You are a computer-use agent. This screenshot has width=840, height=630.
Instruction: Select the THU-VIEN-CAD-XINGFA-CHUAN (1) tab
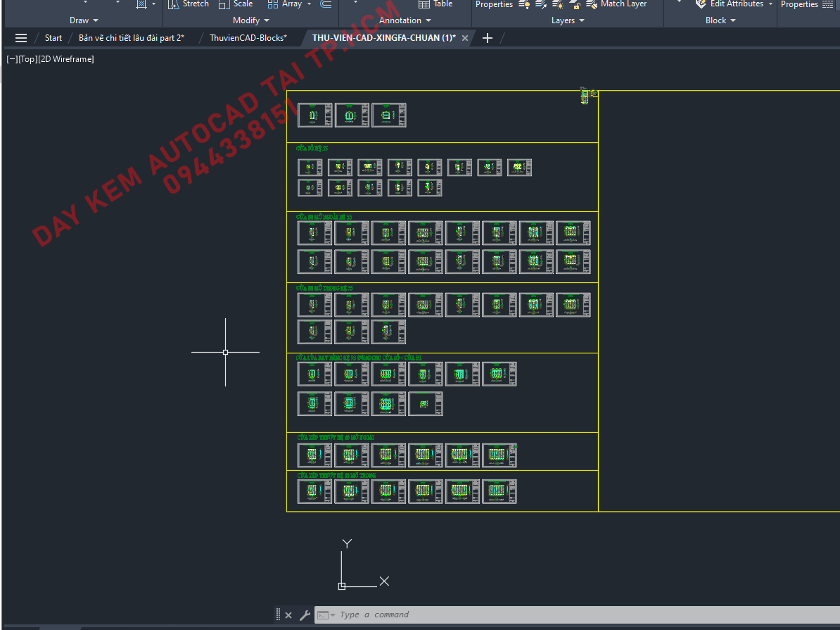(x=383, y=38)
